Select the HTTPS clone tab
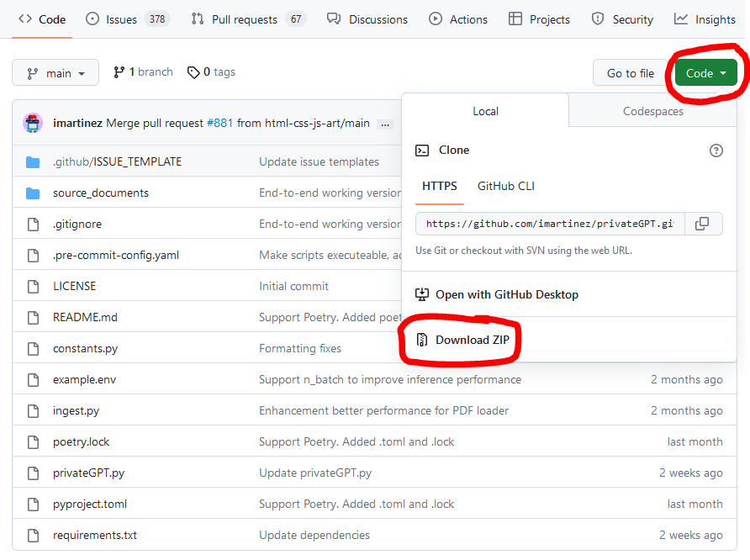Screen dimensions: 750x560 [440, 186]
